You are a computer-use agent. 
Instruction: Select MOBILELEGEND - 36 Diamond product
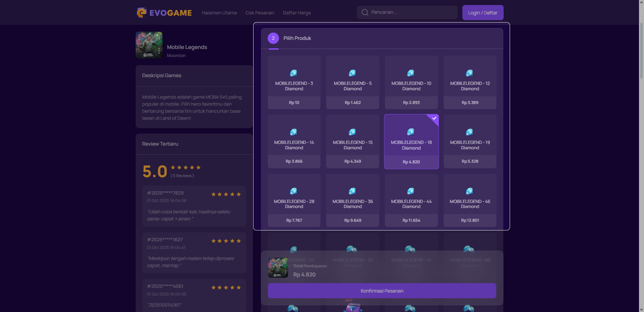[x=353, y=200]
